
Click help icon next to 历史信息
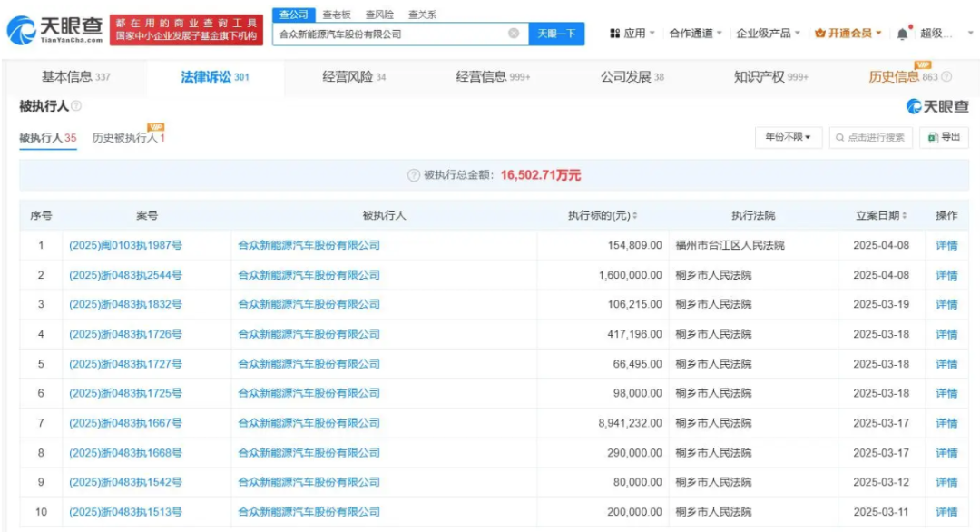(946, 77)
